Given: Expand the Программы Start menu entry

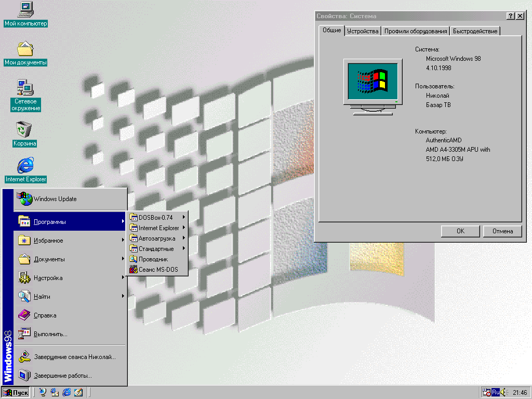Looking at the screenshot, I should point(70,221).
